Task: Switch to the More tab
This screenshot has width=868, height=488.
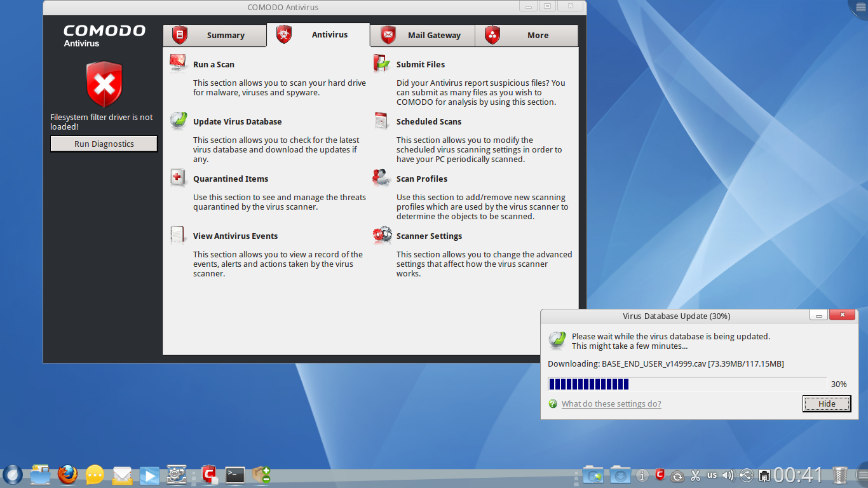Action: [x=527, y=36]
